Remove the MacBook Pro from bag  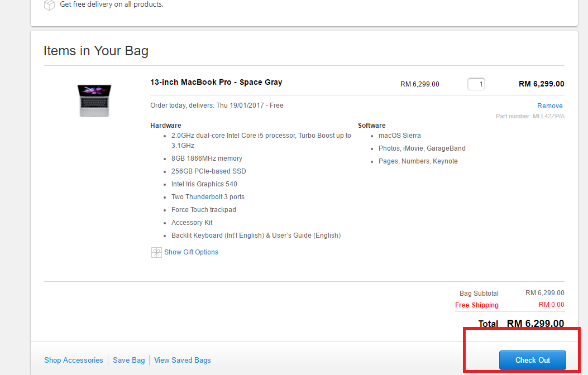(x=550, y=105)
